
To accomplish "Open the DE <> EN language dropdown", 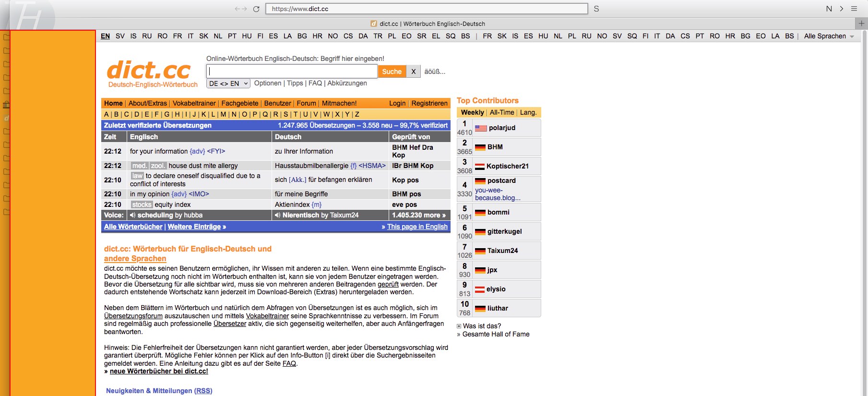I will click(228, 84).
